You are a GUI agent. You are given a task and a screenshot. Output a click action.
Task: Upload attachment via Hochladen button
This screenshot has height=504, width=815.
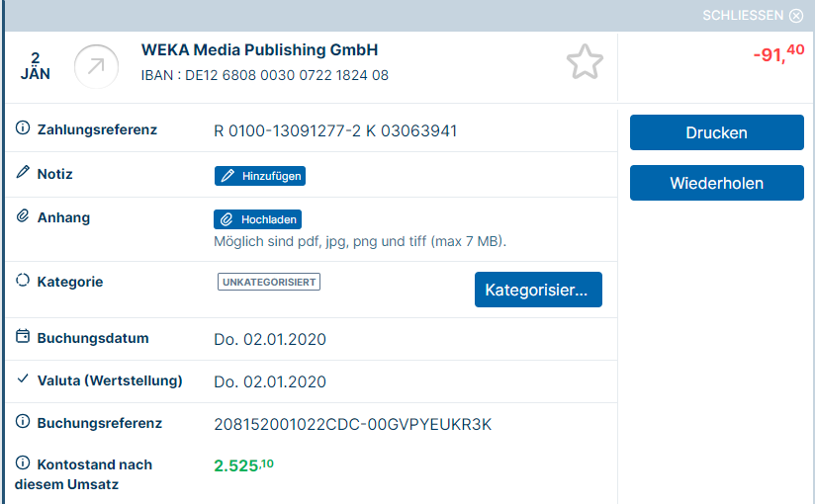[x=257, y=219]
